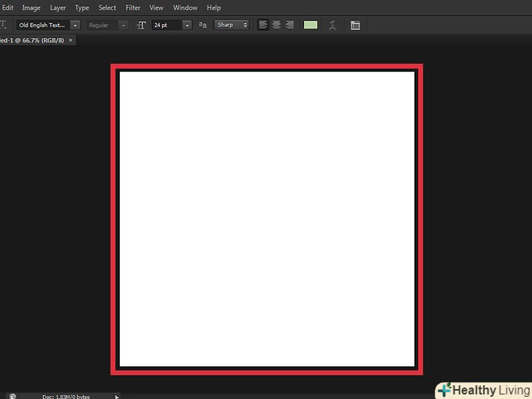Click the font size icon

141,25
